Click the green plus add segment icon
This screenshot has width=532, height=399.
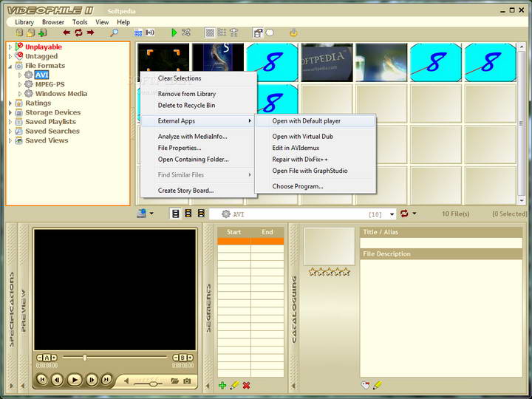(222, 385)
